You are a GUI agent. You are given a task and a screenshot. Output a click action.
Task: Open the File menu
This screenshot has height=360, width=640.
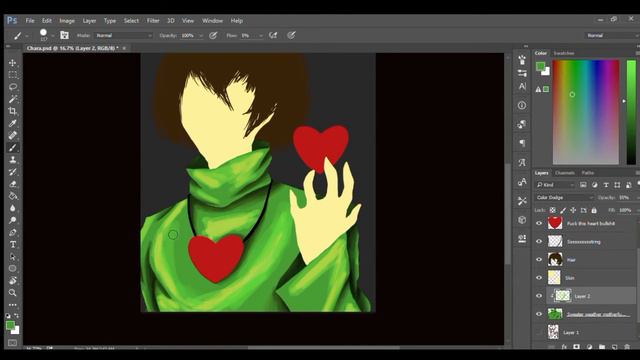(30, 21)
